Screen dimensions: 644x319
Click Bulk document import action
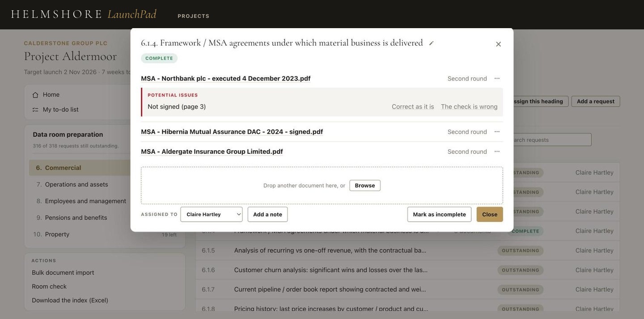(63, 273)
